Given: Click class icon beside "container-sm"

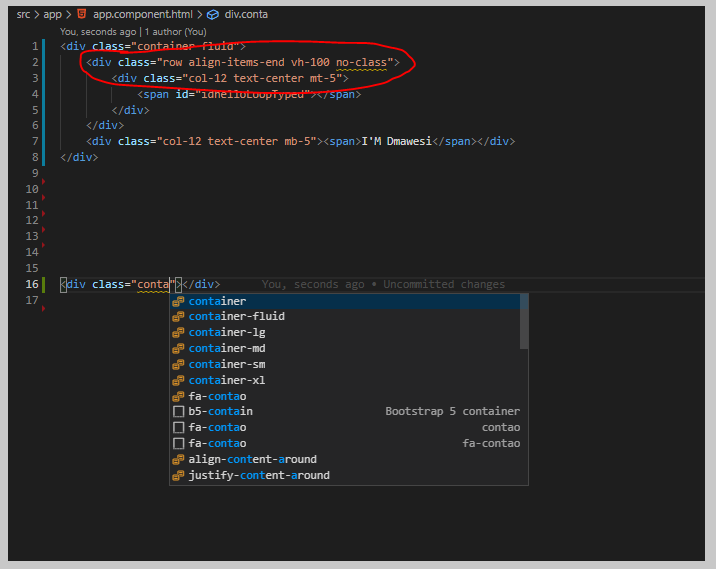Looking at the screenshot, I should point(178,364).
